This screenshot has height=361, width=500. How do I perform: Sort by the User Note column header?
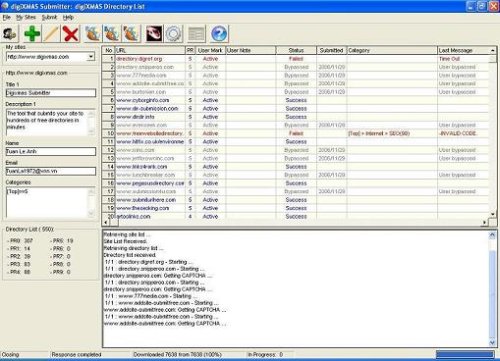coord(251,50)
